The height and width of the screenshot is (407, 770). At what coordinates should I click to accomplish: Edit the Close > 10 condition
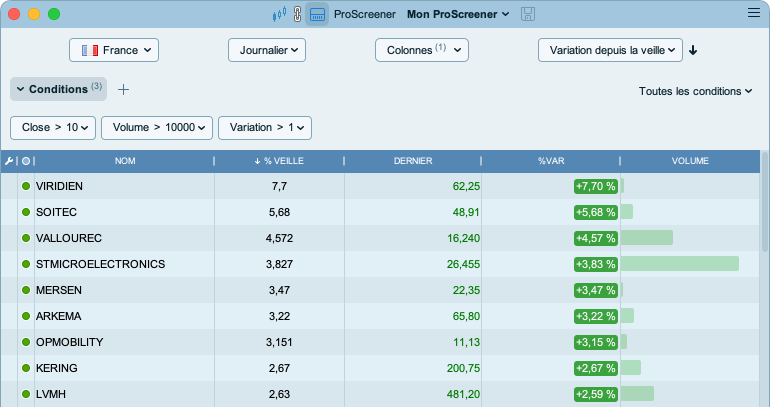pos(53,128)
